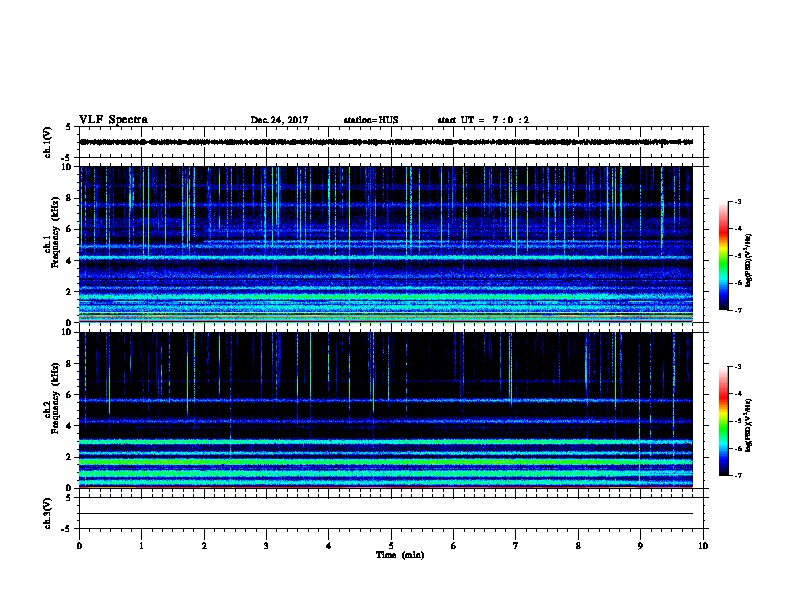Click the "-3" label on ch.1 colorbar
This screenshot has width=792, height=612.
737,201
